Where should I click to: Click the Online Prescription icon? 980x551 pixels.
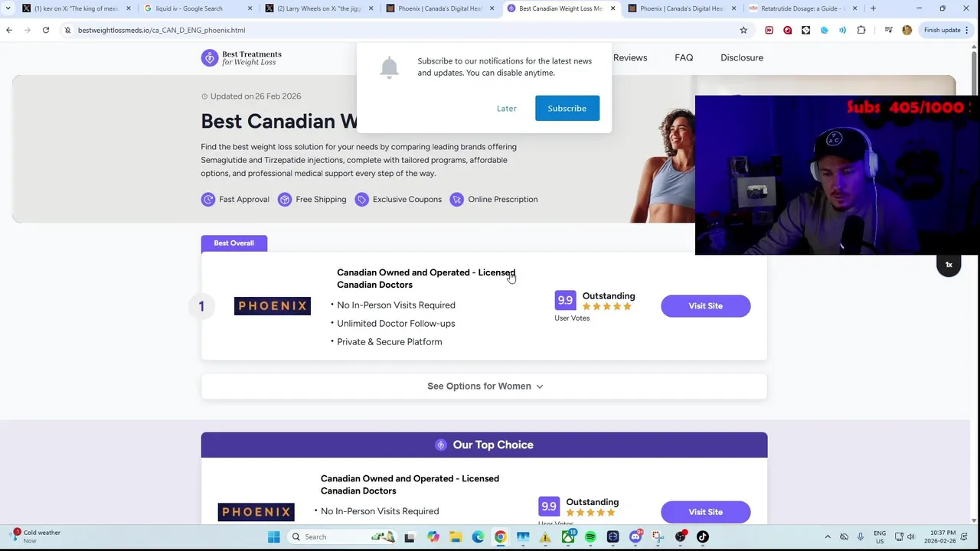tap(456, 199)
